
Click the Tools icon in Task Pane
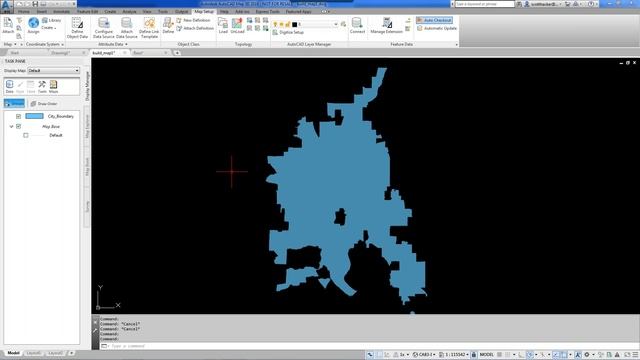click(x=42, y=87)
